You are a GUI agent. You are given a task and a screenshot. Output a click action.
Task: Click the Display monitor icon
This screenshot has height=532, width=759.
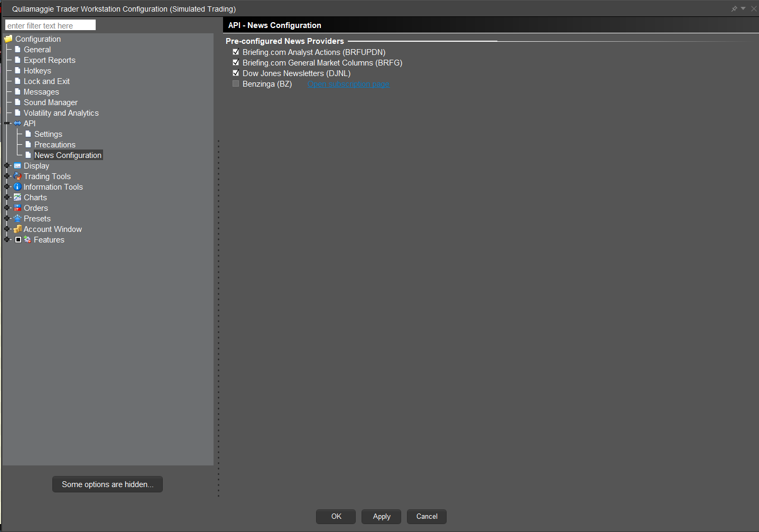[17, 166]
